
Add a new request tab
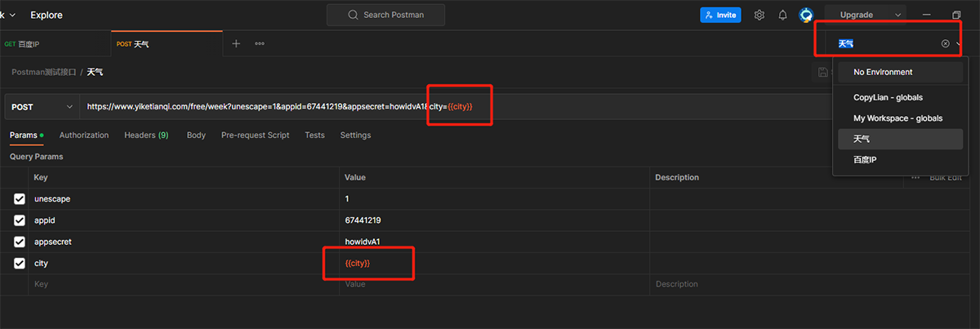[x=236, y=43]
